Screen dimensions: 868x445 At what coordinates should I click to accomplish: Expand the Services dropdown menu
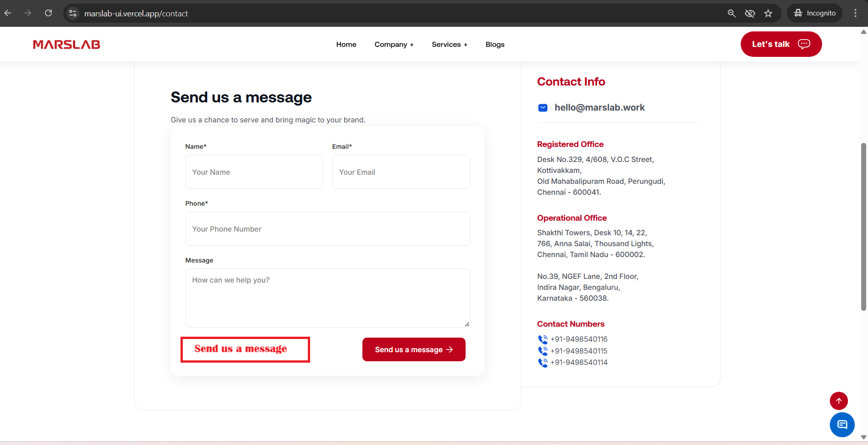pyautogui.click(x=449, y=44)
